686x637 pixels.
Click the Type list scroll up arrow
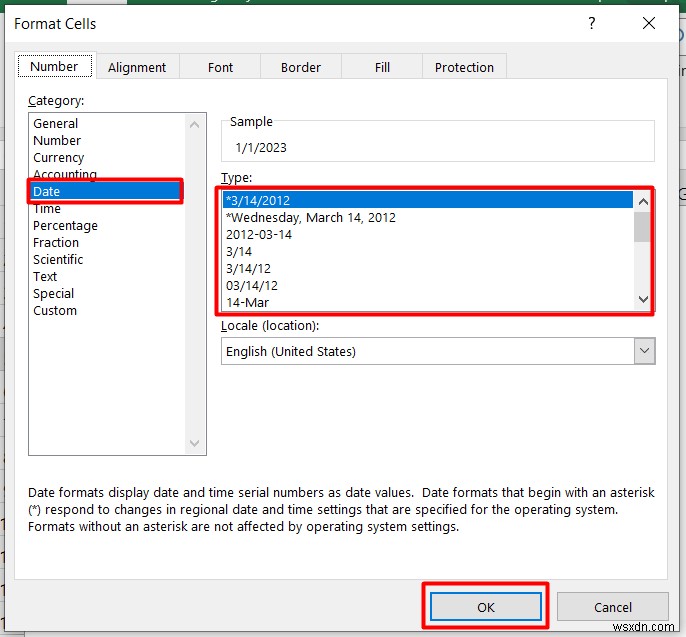click(643, 202)
